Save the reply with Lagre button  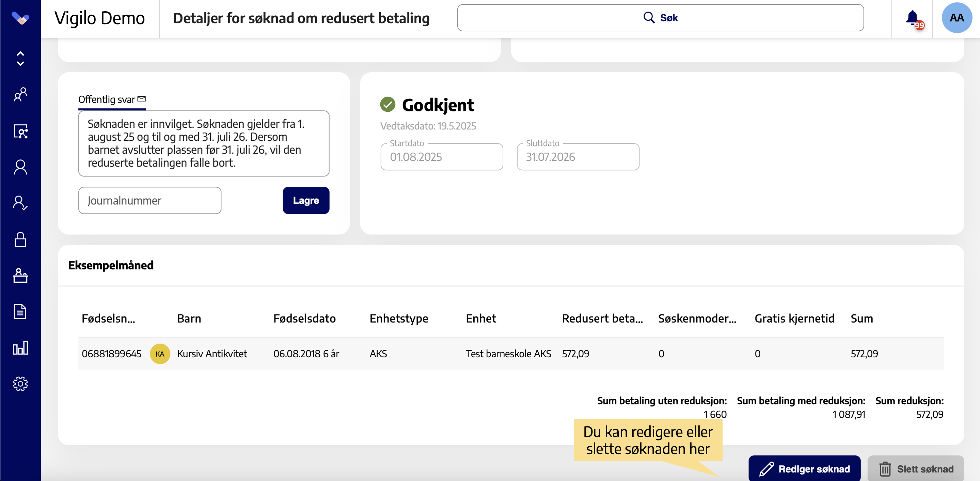coord(306,201)
